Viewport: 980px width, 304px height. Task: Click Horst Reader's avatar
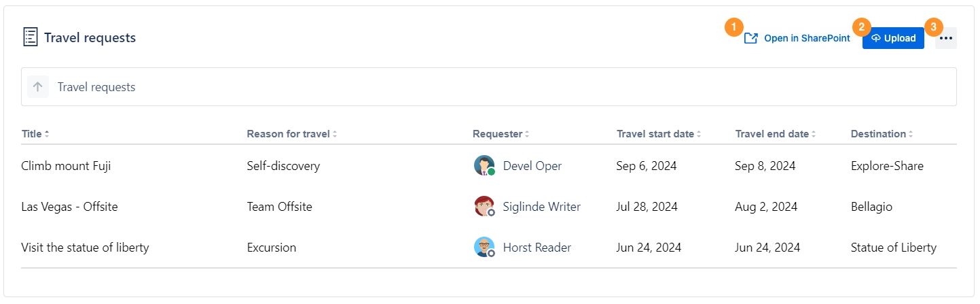(x=484, y=248)
